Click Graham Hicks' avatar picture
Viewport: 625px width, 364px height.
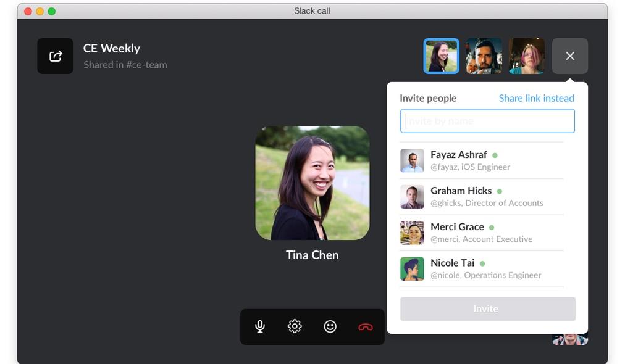(x=412, y=196)
